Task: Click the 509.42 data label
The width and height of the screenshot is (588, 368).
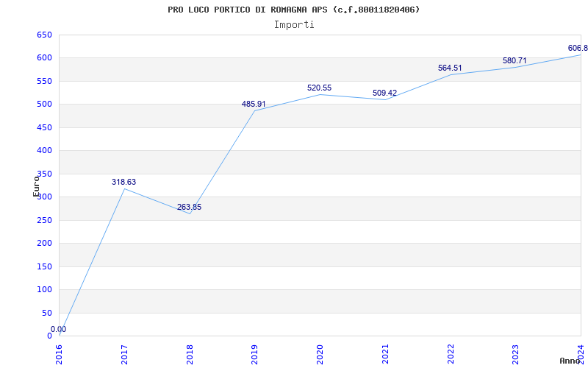Action: pos(384,93)
